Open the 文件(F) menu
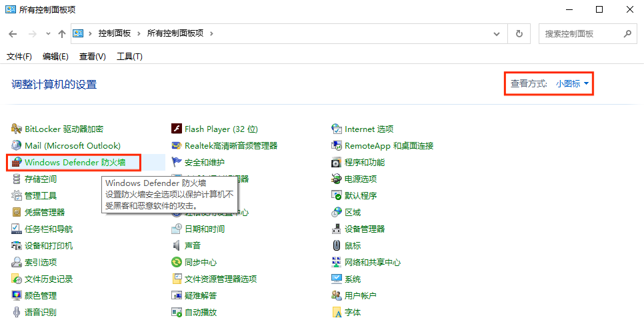The image size is (644, 324). 19,56
